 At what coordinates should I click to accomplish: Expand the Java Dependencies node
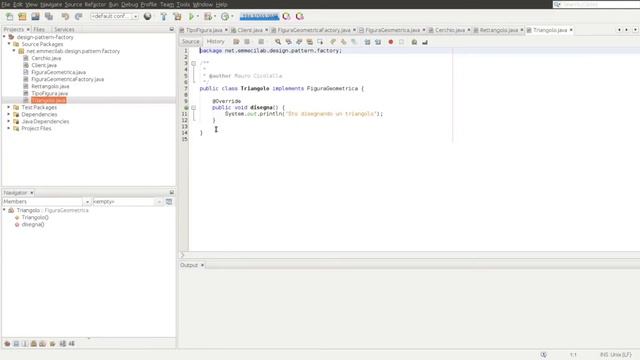click(x=9, y=121)
